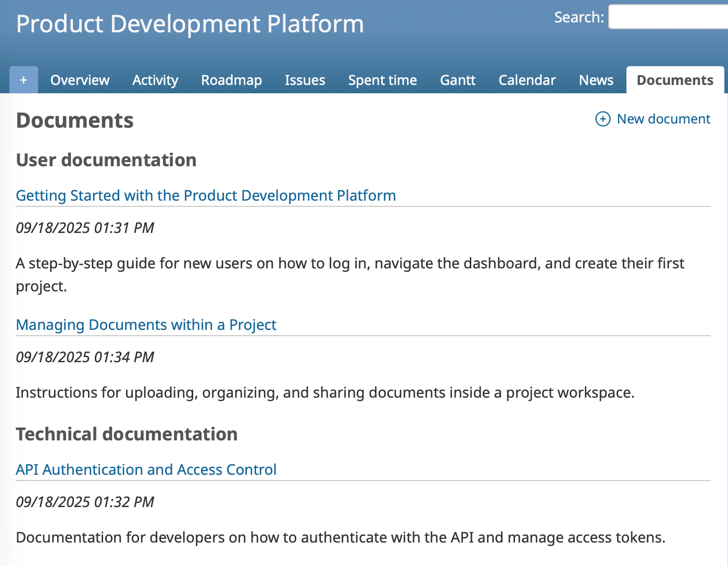Image resolution: width=728 pixels, height=566 pixels.
Task: Open "Getting Started with the Product Development Platform"
Action: (x=206, y=195)
